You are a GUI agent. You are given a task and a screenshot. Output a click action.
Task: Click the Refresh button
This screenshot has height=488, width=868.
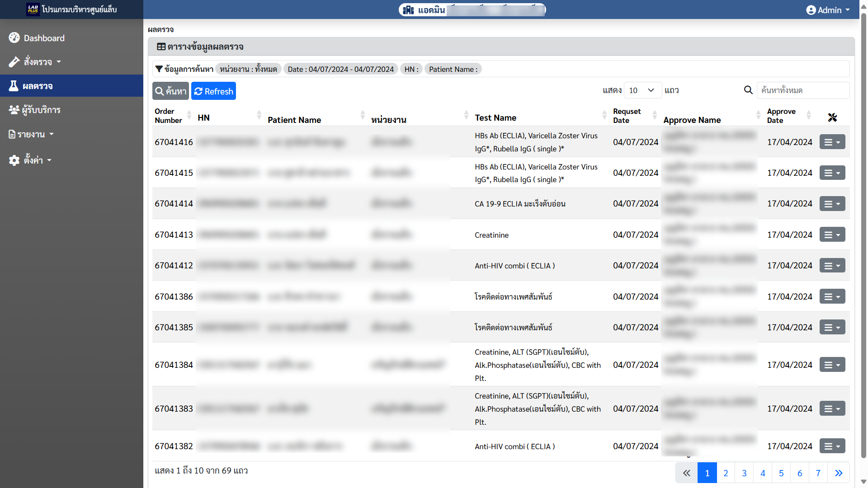(x=213, y=91)
